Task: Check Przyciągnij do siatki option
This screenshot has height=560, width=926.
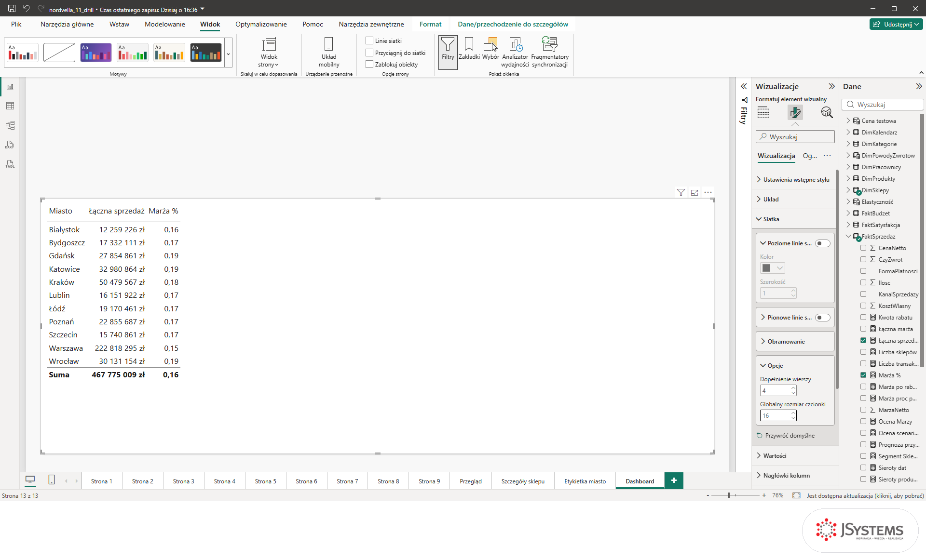Action: 370,53
